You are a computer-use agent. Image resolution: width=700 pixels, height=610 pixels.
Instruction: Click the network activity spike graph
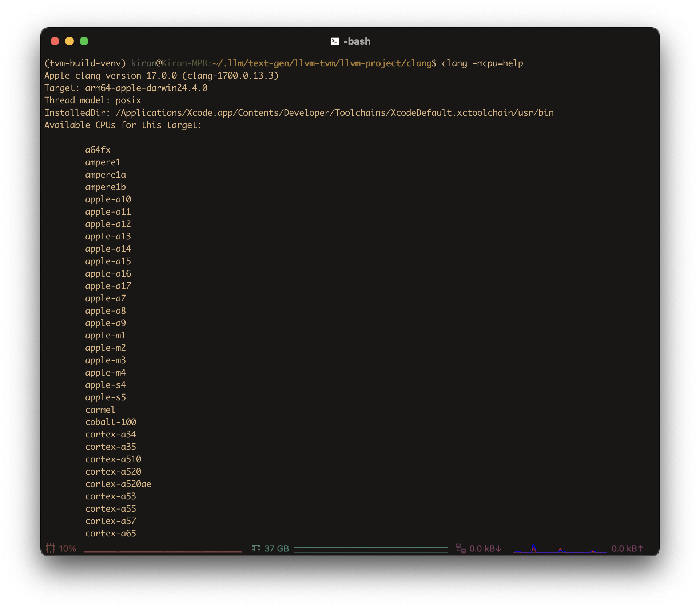pyautogui.click(x=560, y=548)
